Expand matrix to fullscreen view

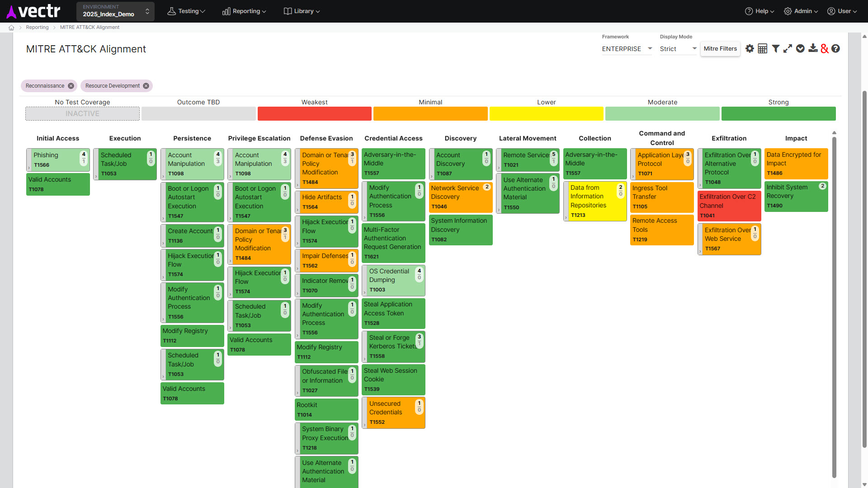point(788,49)
